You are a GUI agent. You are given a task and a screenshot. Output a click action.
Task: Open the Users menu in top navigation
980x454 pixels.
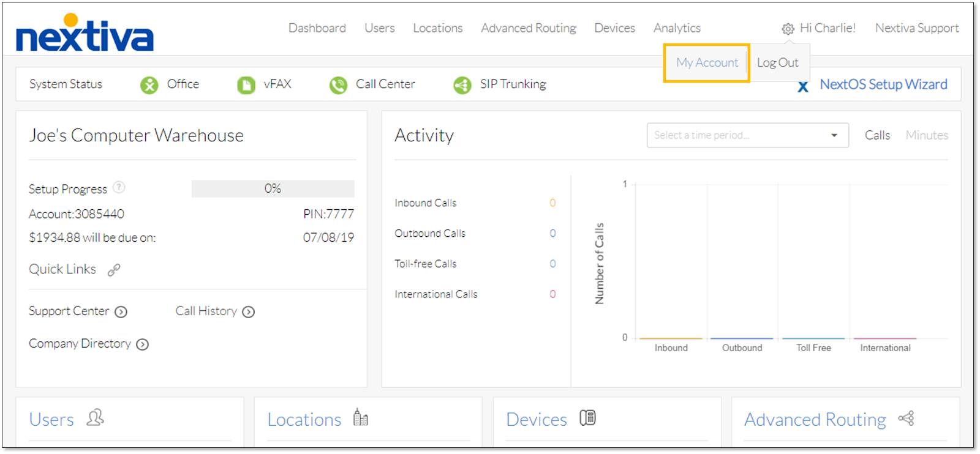point(380,28)
